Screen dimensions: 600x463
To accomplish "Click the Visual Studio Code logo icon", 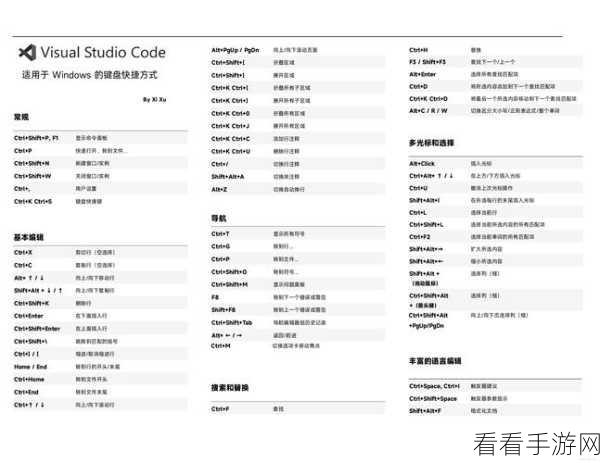I will point(28,52).
